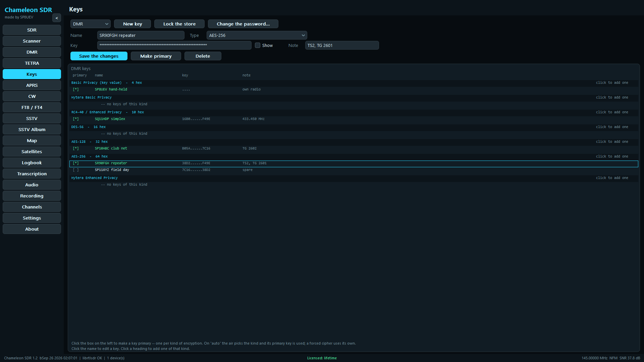
Task: Click the Licensed: lifetime status text
Action: 322,358
